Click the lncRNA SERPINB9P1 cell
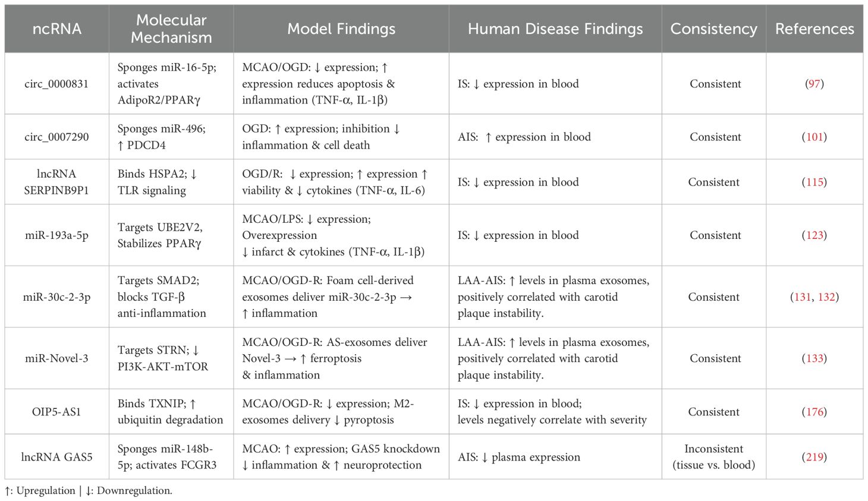The width and height of the screenshot is (868, 501). point(56,182)
